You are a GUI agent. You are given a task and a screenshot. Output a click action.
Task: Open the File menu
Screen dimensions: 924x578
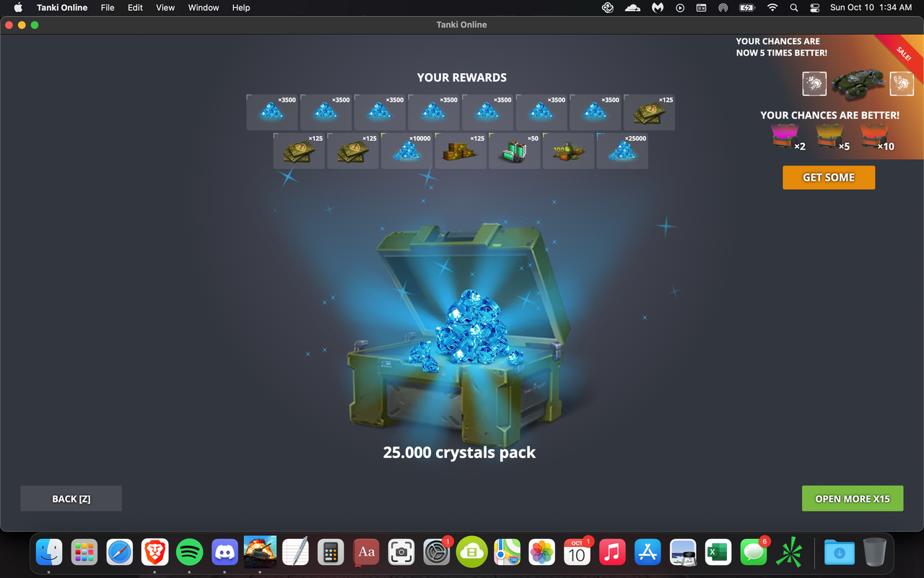click(x=108, y=7)
